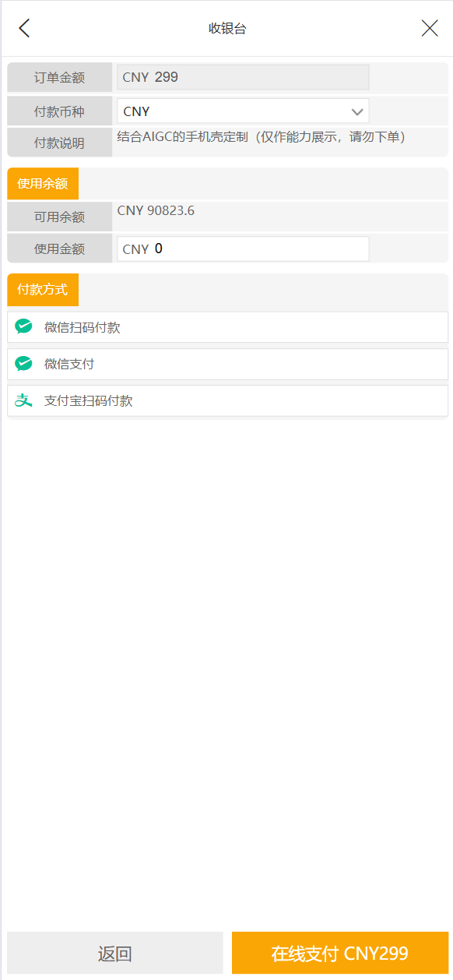Click the 收银台 page title
Image resolution: width=453 pixels, height=980 pixels.
(227, 29)
